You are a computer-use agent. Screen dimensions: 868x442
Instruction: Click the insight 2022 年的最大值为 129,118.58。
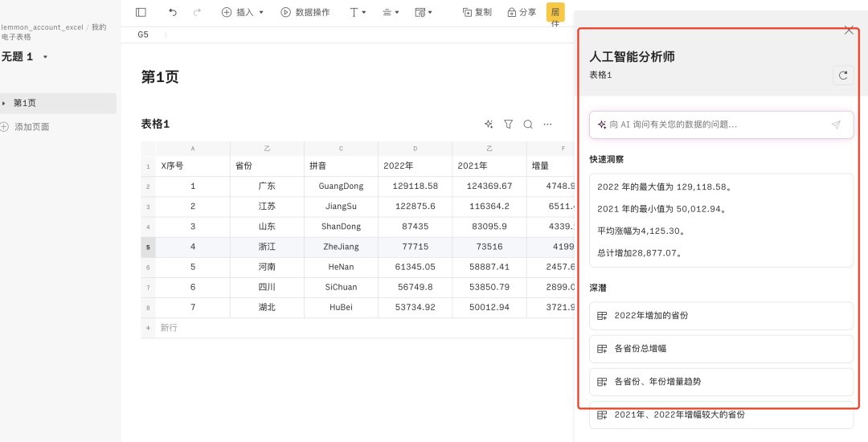pyautogui.click(x=665, y=187)
